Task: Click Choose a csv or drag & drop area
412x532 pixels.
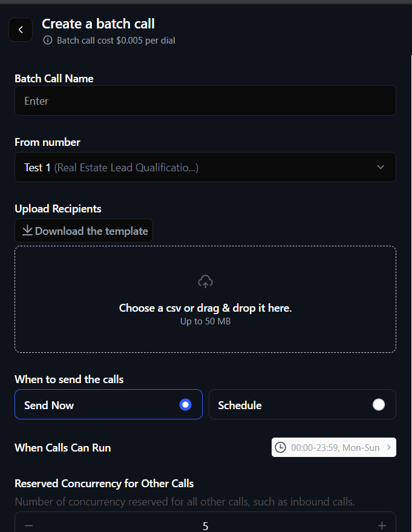Action: (205, 299)
